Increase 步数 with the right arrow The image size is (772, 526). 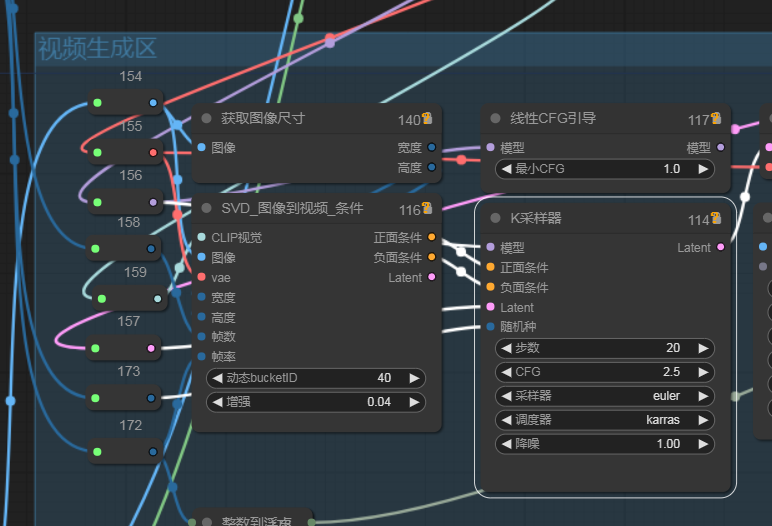[x=703, y=348]
